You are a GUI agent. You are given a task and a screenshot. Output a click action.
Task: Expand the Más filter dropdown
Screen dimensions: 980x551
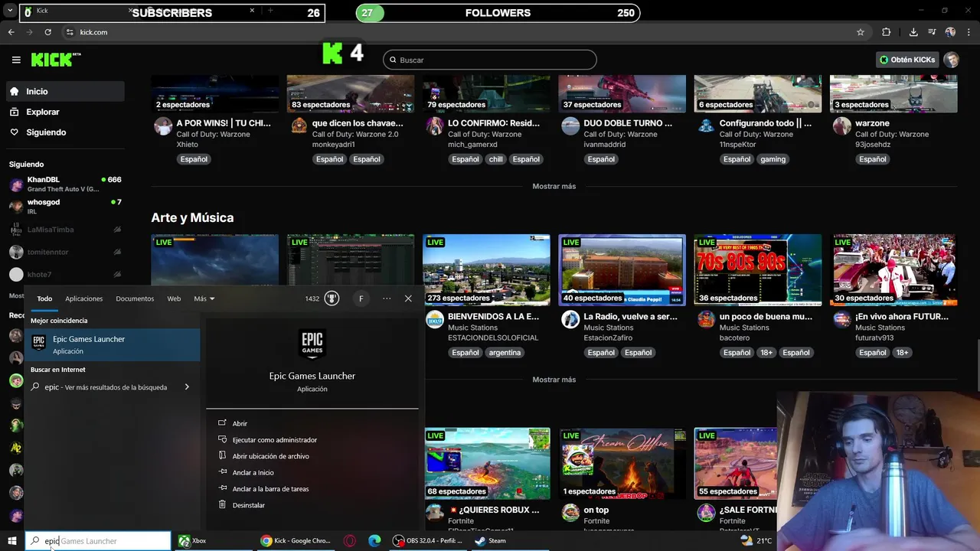click(204, 298)
